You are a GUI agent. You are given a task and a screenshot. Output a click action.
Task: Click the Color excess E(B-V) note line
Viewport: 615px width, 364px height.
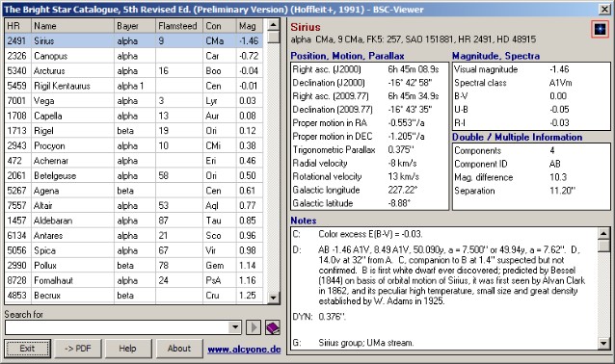(x=370, y=234)
